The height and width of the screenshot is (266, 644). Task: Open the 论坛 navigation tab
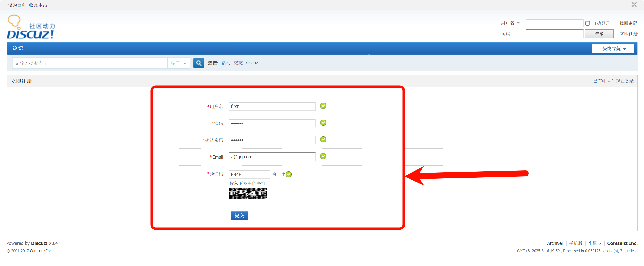[18, 48]
